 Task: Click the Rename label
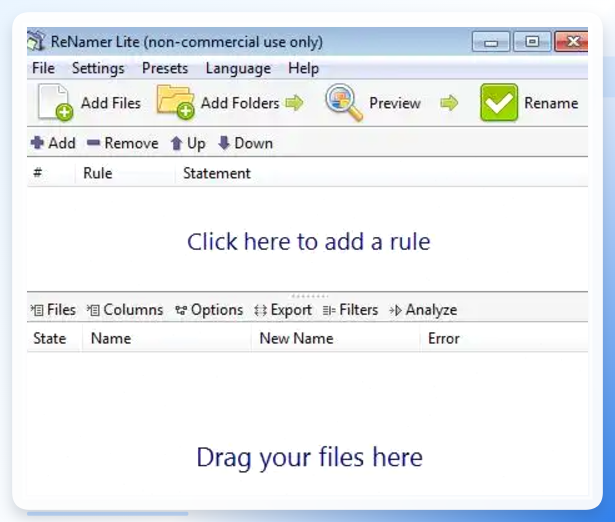551,103
